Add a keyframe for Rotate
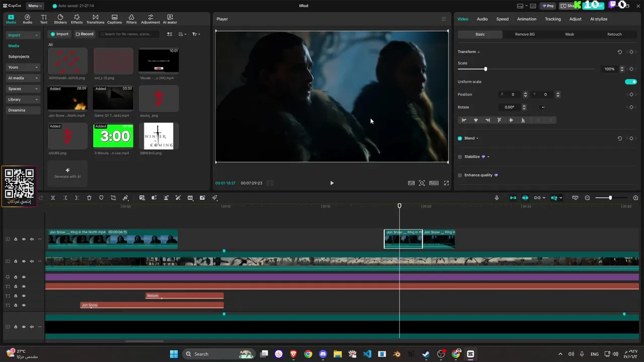This screenshot has height=362, width=644. tap(631, 107)
